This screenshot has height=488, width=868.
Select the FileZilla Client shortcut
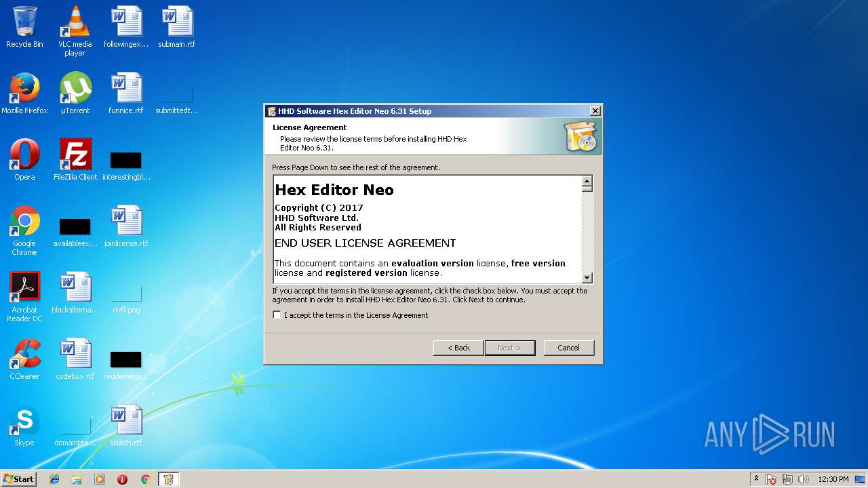(x=75, y=160)
